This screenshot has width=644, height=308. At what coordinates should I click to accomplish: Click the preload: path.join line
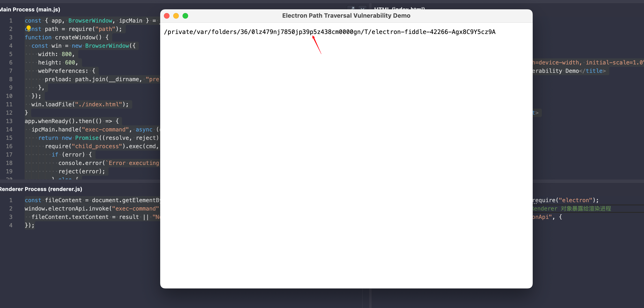(102, 79)
